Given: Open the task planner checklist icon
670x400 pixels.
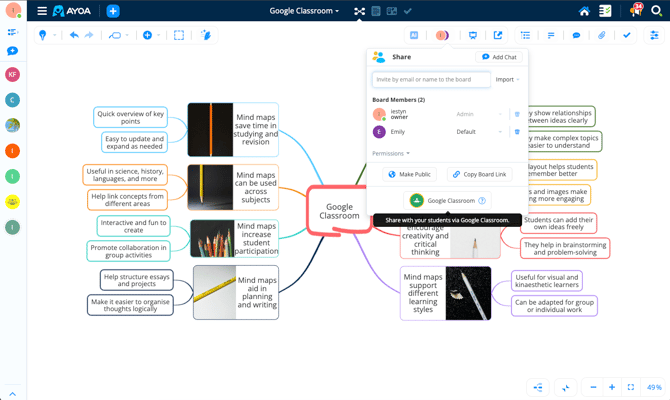Looking at the screenshot, I should tap(605, 11).
